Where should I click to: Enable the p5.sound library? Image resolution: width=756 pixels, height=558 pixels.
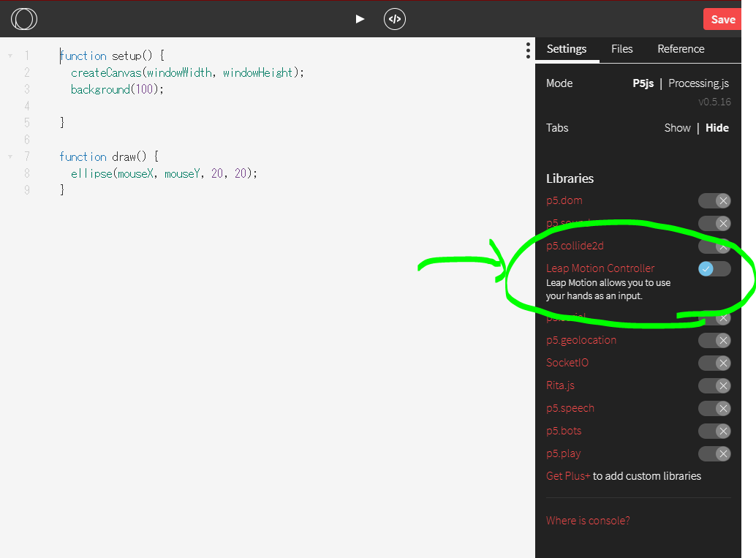click(714, 223)
